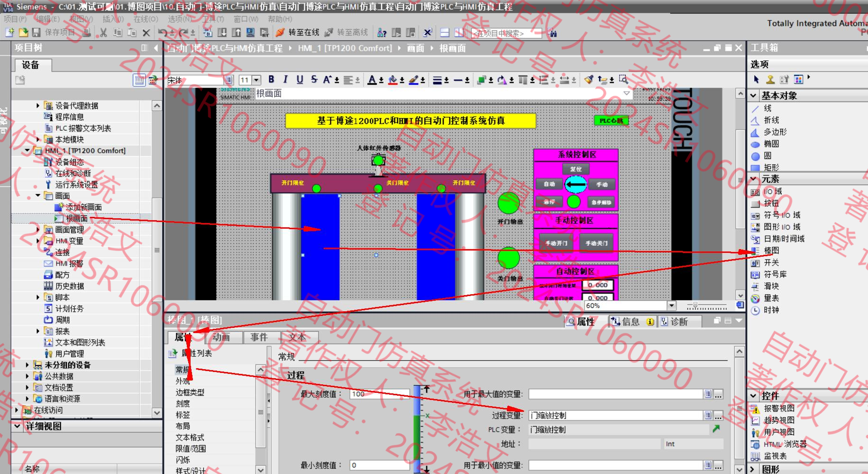Open the font size 11 dropdown
The width and height of the screenshot is (868, 474).
256,80
